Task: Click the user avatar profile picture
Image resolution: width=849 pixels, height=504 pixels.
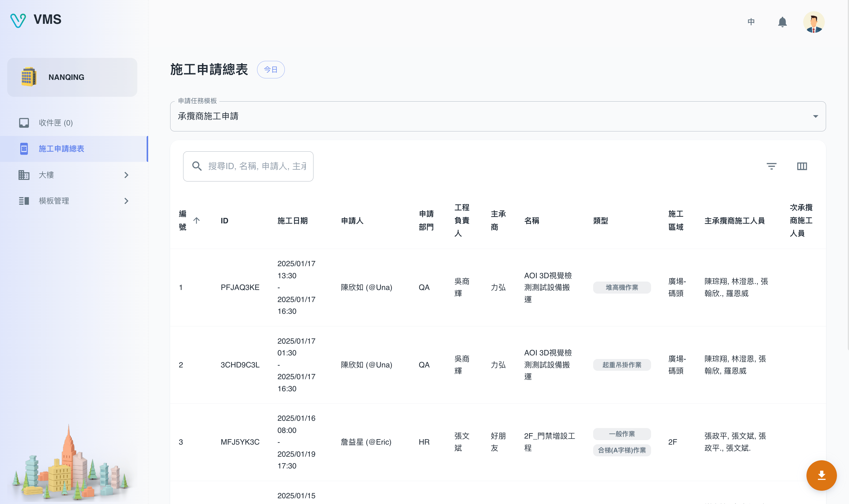Action: (x=813, y=22)
